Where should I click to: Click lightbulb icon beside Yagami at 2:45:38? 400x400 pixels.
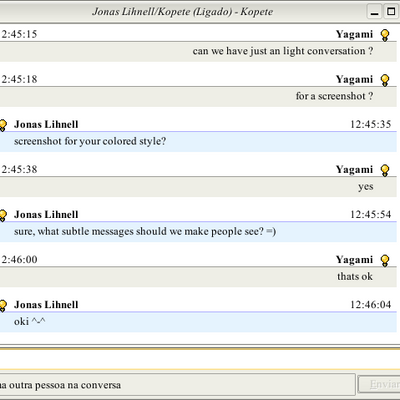[x=385, y=170]
